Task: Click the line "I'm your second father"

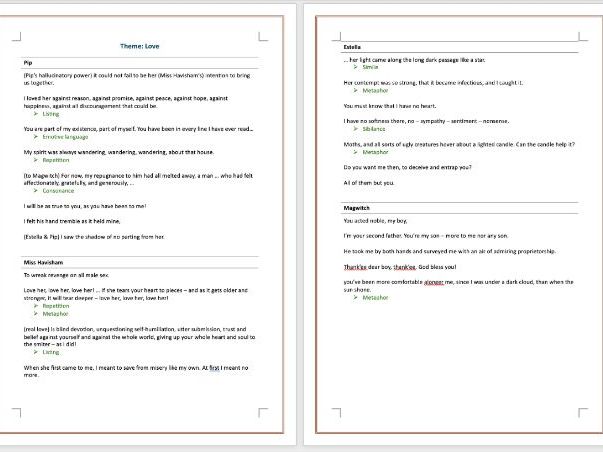Action: (x=410, y=234)
